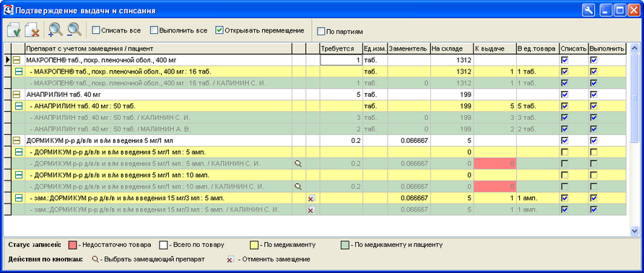Viewport: 644px width, 273px height.
Task: Collapse the 'зам.: ДОРМИКУМ 15 мг/3 мл : 5 амп.' subgroup
Action: tap(19, 198)
